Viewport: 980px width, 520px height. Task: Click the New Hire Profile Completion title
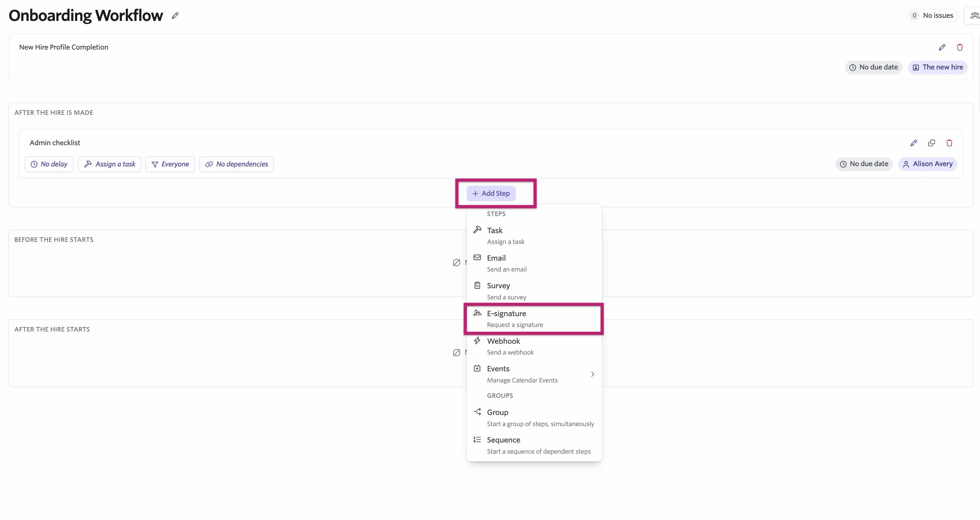64,47
